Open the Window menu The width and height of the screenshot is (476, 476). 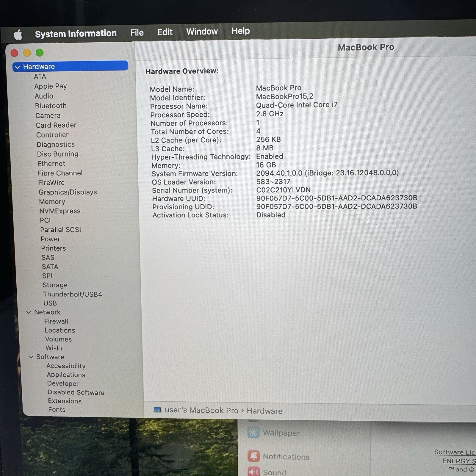coord(202,31)
